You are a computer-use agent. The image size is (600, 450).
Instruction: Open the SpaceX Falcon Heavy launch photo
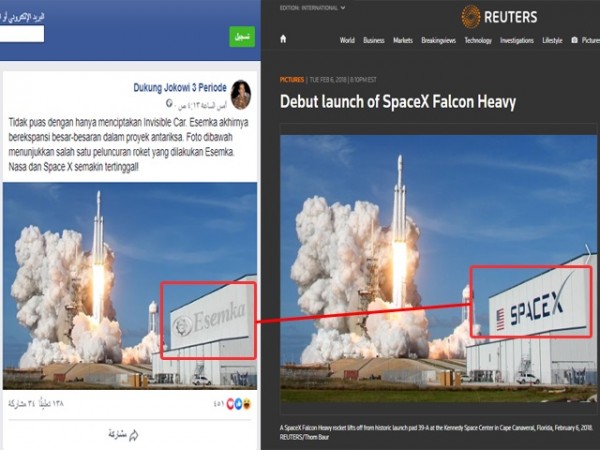point(439,268)
